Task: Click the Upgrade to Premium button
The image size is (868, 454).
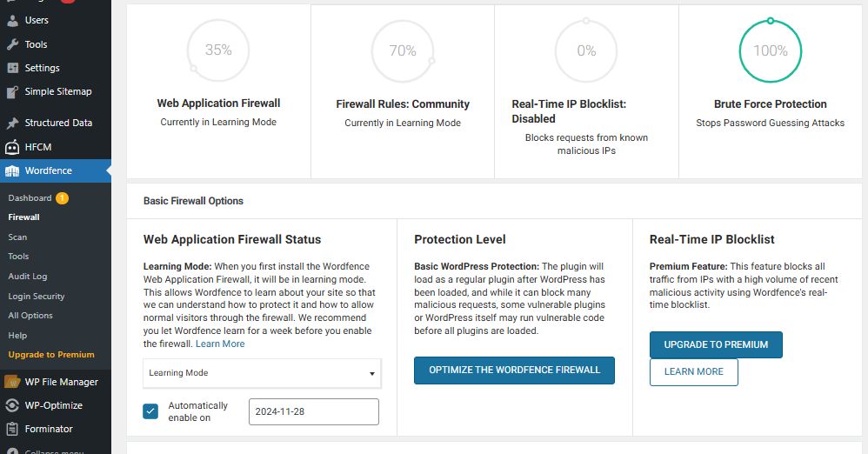Action: click(x=716, y=345)
